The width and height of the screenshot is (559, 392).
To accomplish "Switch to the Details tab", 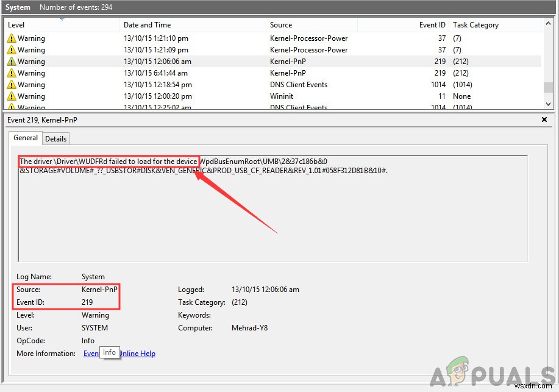I will (x=55, y=139).
